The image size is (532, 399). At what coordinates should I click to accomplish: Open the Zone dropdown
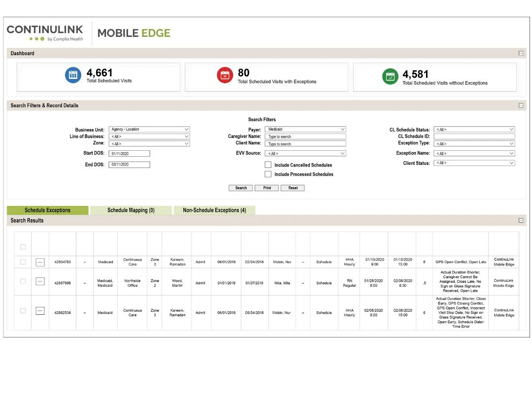(x=149, y=144)
